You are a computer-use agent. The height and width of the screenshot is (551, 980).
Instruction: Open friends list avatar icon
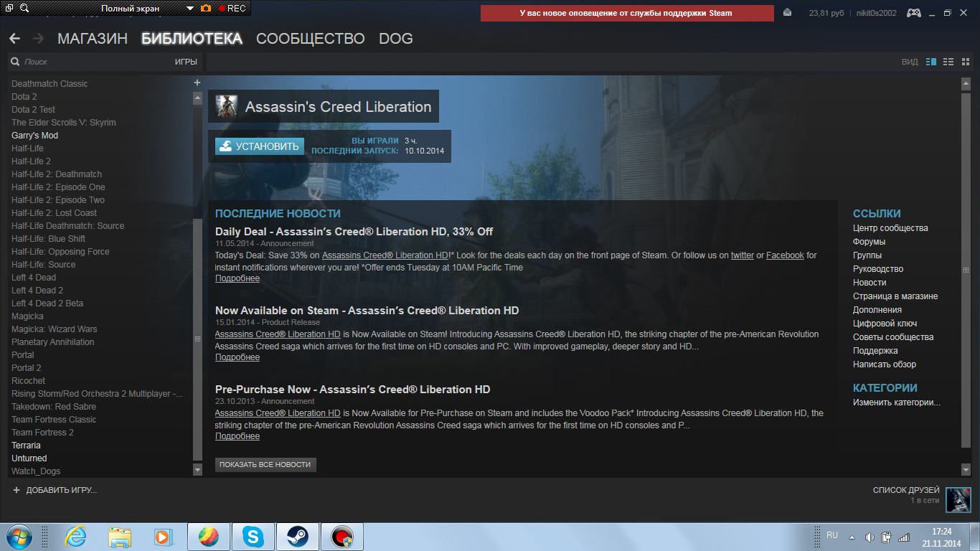958,500
